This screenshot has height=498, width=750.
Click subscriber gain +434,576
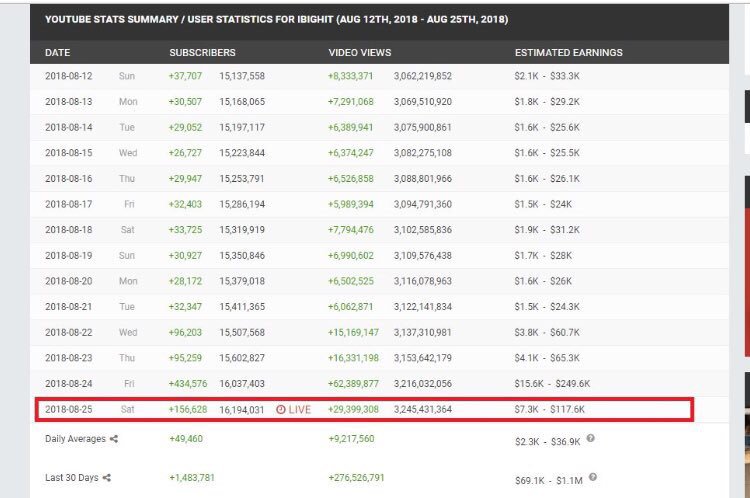click(x=188, y=384)
